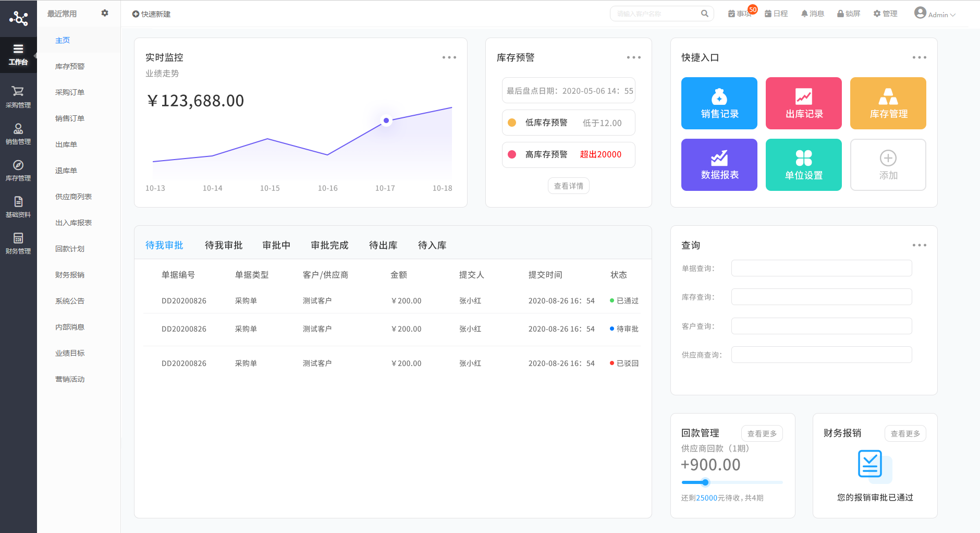Open the 查询 panel options menu

[x=920, y=245]
